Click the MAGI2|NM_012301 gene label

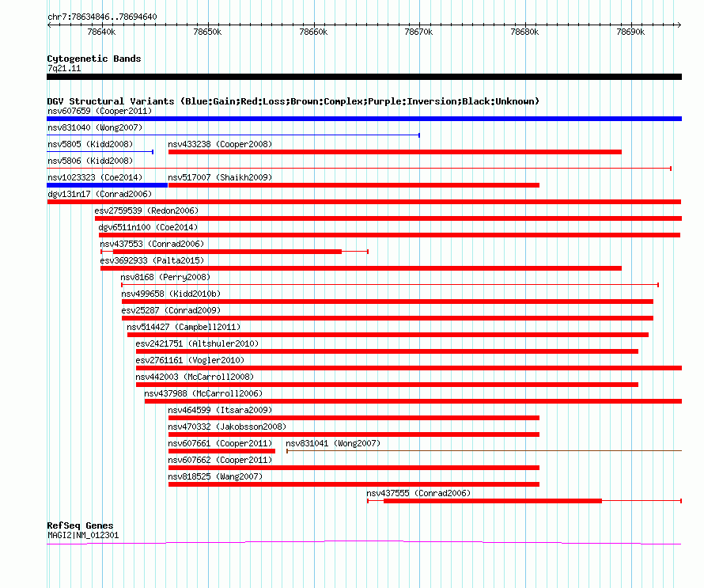click(x=83, y=536)
